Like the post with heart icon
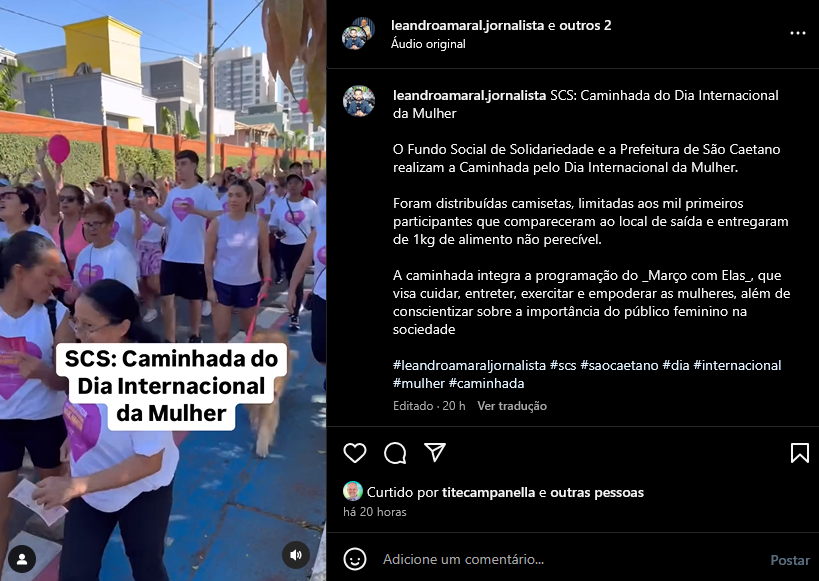This screenshot has width=819, height=581. point(355,452)
